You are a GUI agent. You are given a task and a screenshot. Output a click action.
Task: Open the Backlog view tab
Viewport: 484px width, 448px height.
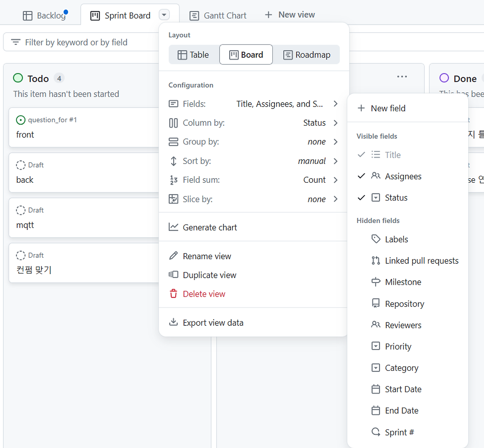point(45,16)
